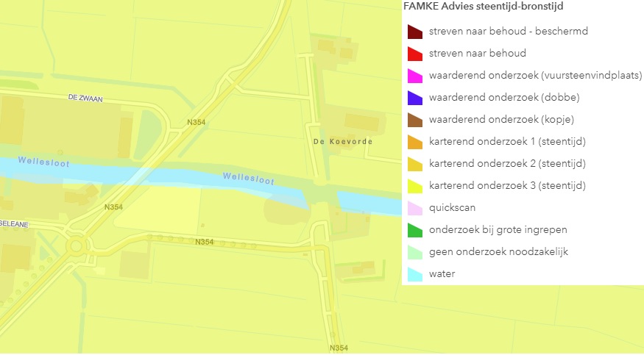Click the N354 label by the De Zwaan junction
Image resolution: width=644 pixels, height=355 pixels.
pos(196,122)
